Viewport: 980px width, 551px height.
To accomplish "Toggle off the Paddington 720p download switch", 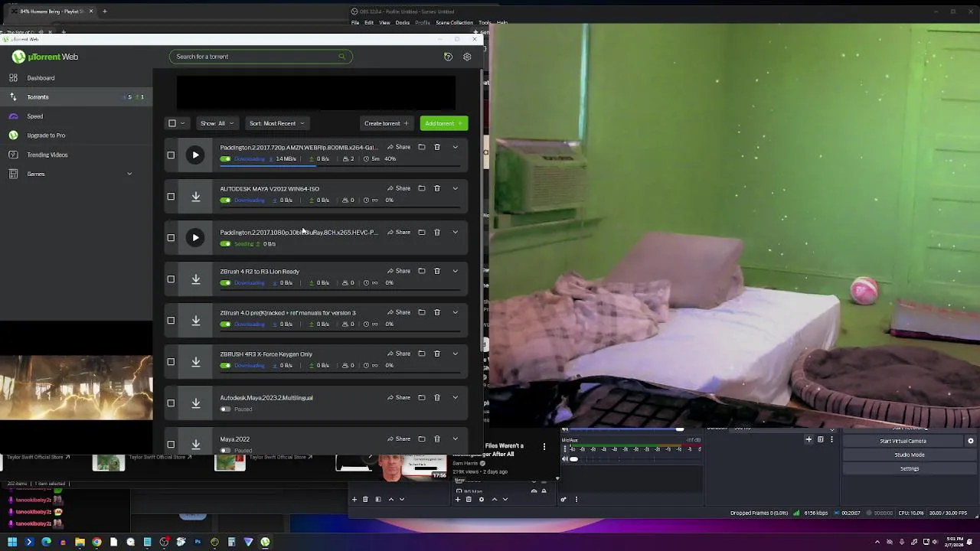I will click(225, 159).
